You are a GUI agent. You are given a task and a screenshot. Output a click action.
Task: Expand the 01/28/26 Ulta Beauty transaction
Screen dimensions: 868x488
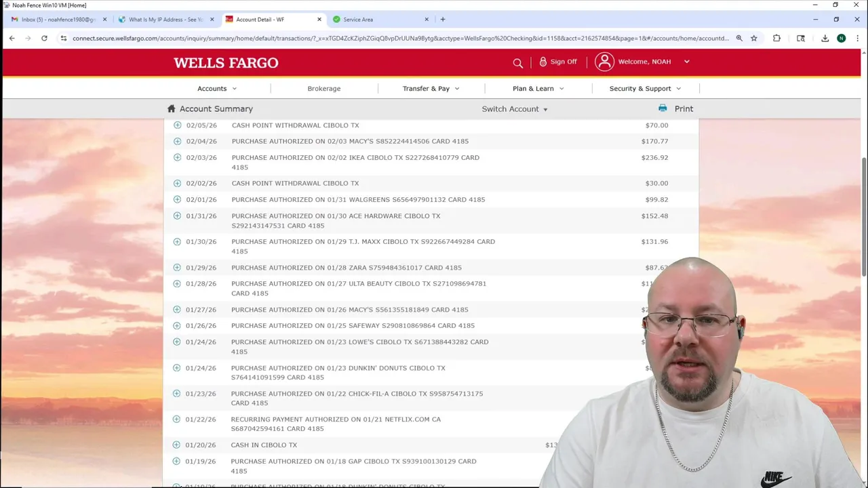pyautogui.click(x=177, y=284)
